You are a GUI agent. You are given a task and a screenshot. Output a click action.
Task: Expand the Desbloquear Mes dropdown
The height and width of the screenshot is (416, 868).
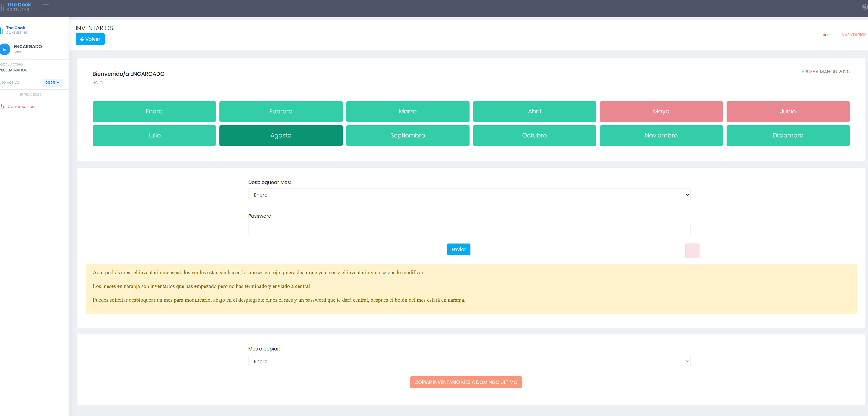pyautogui.click(x=469, y=195)
